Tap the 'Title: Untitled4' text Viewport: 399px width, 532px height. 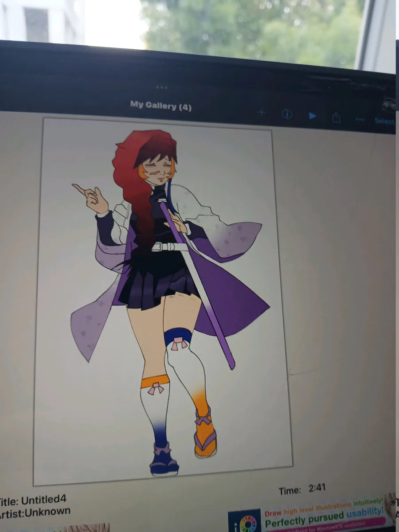pos(34,501)
